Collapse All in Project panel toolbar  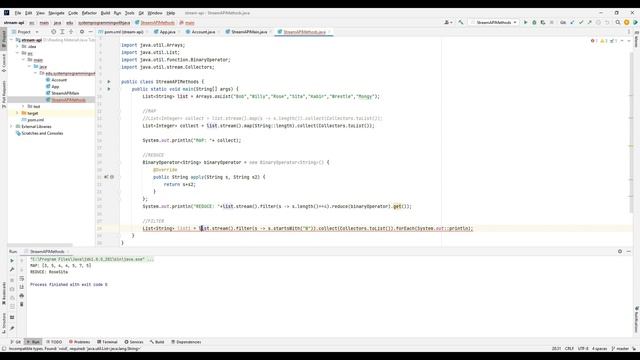[x=71, y=32]
